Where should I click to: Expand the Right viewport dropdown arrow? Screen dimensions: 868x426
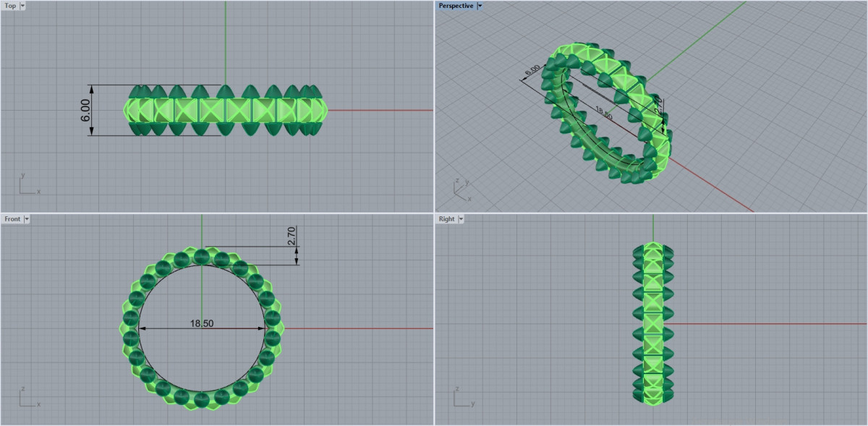461,219
